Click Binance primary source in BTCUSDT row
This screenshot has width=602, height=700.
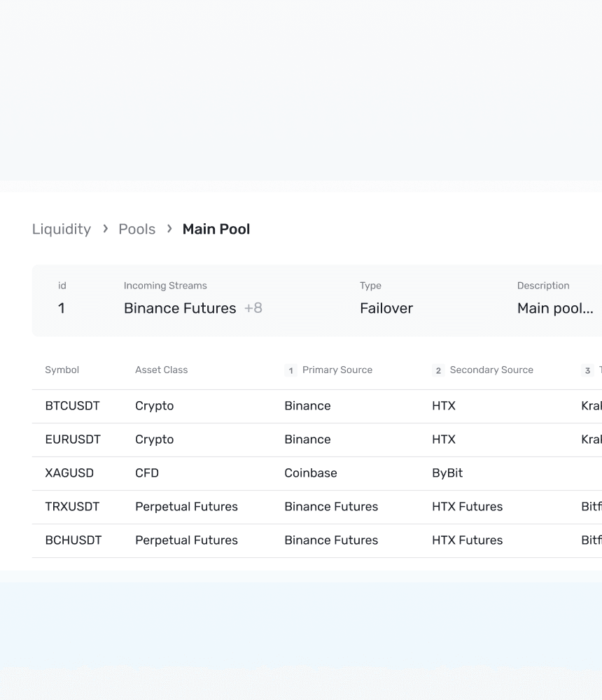[x=308, y=406]
